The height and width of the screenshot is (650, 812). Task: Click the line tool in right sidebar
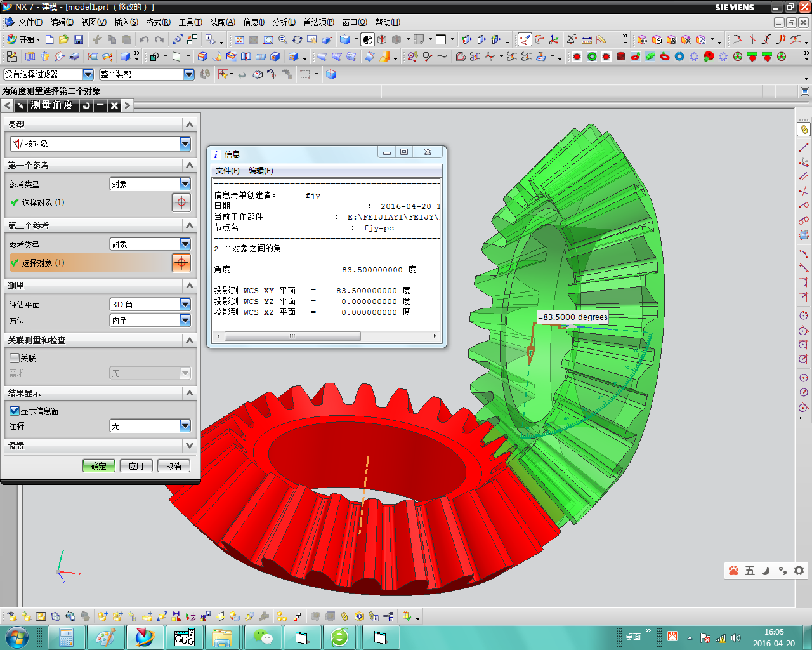click(804, 147)
